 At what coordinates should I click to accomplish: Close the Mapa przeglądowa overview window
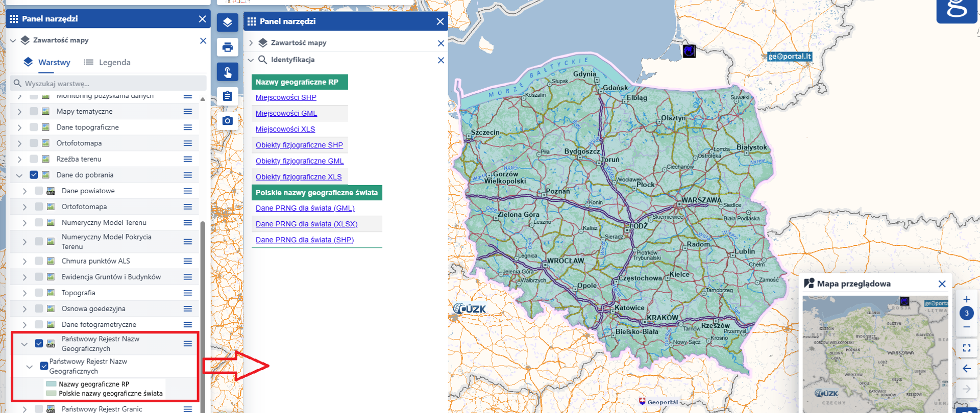click(942, 284)
